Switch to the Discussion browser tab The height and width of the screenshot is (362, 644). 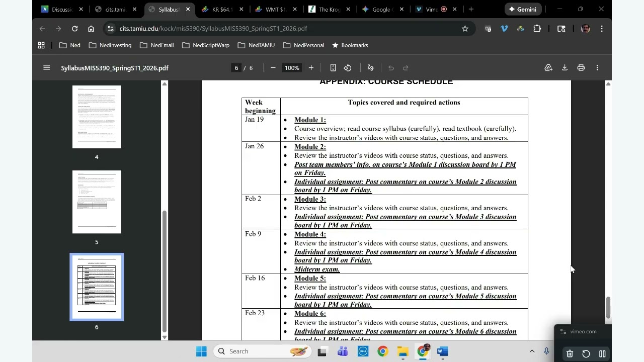click(x=62, y=9)
